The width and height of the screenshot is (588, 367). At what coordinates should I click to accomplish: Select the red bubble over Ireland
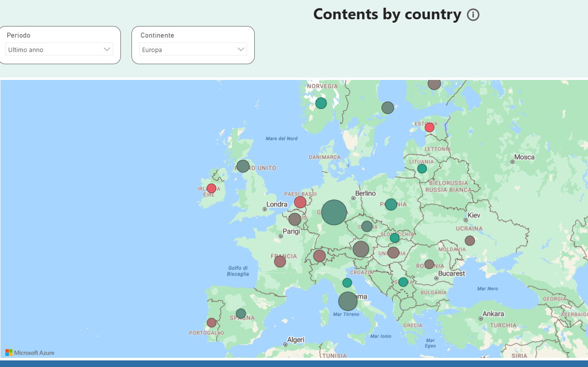[x=211, y=188]
